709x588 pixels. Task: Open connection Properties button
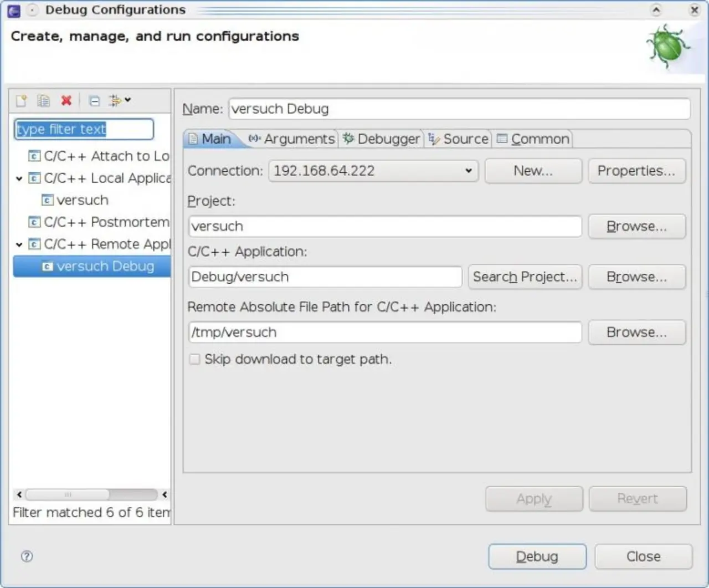tap(636, 171)
